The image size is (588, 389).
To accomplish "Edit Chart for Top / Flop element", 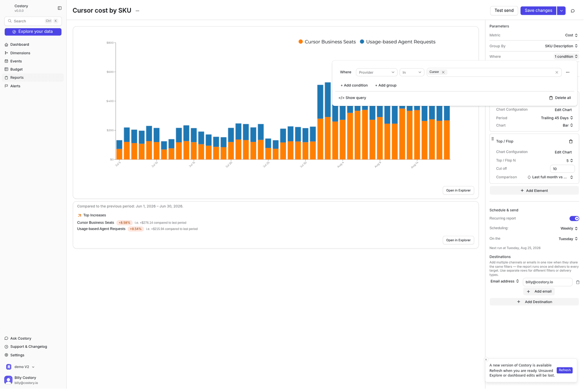I will 563,152.
